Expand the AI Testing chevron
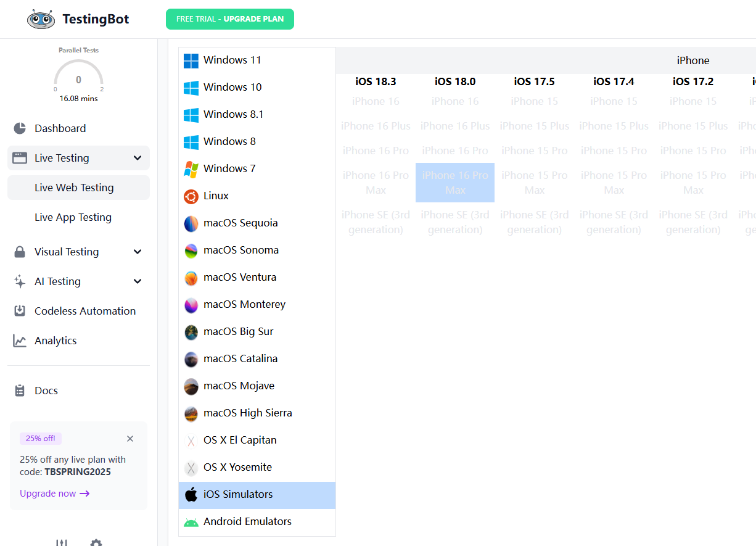 coord(138,281)
